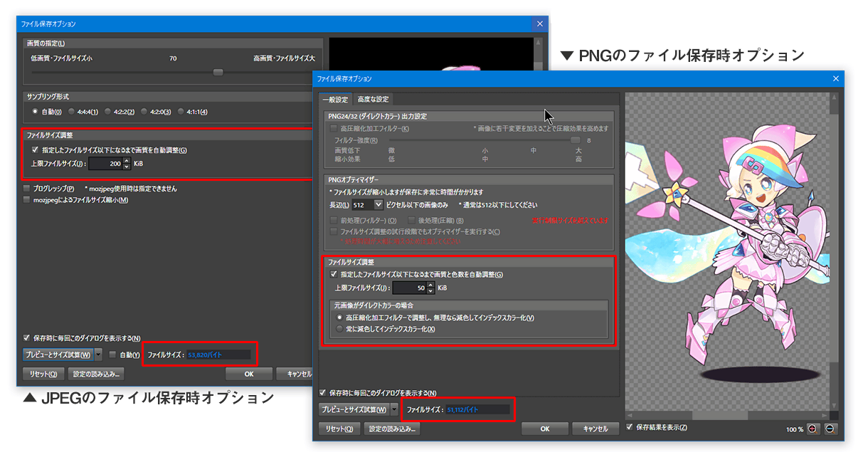This screenshot has height=467, width=868.
Task: Open dropdown arrow beside JPEG プレビューとサイズ試算 button
Action: click(x=98, y=355)
